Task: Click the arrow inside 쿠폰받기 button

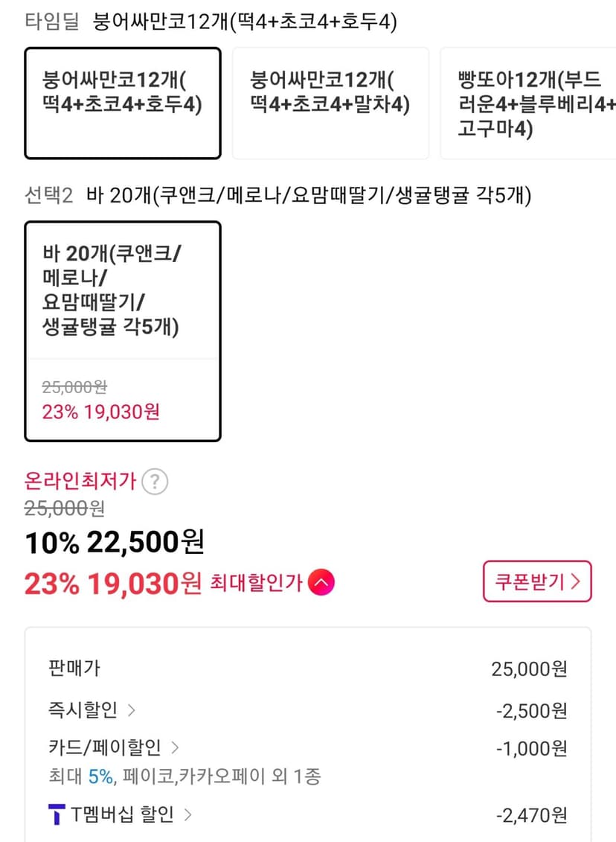Action: (576, 581)
